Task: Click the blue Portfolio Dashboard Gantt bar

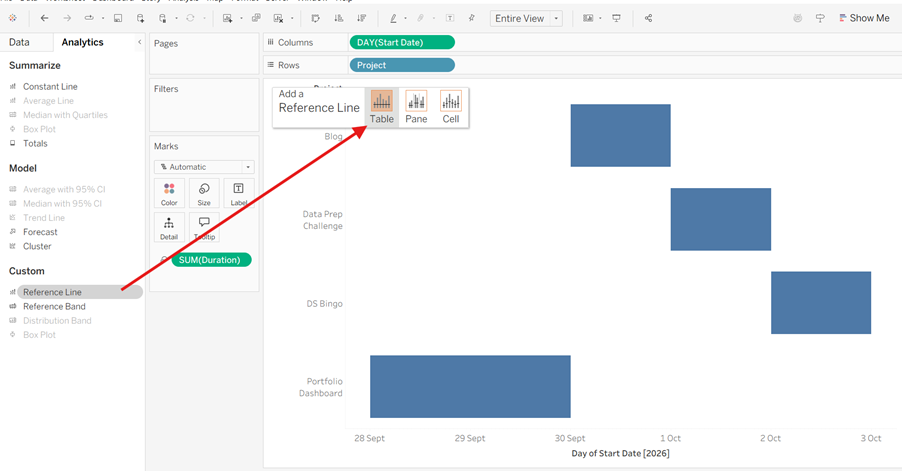Action: [470, 386]
